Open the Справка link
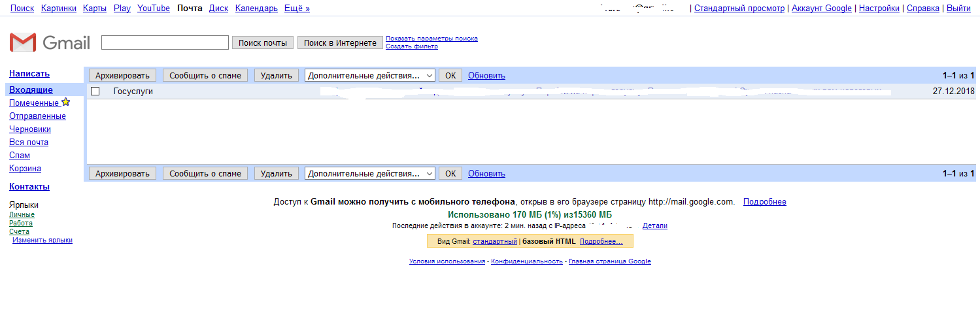This screenshot has height=315, width=980. pyautogui.click(x=923, y=8)
